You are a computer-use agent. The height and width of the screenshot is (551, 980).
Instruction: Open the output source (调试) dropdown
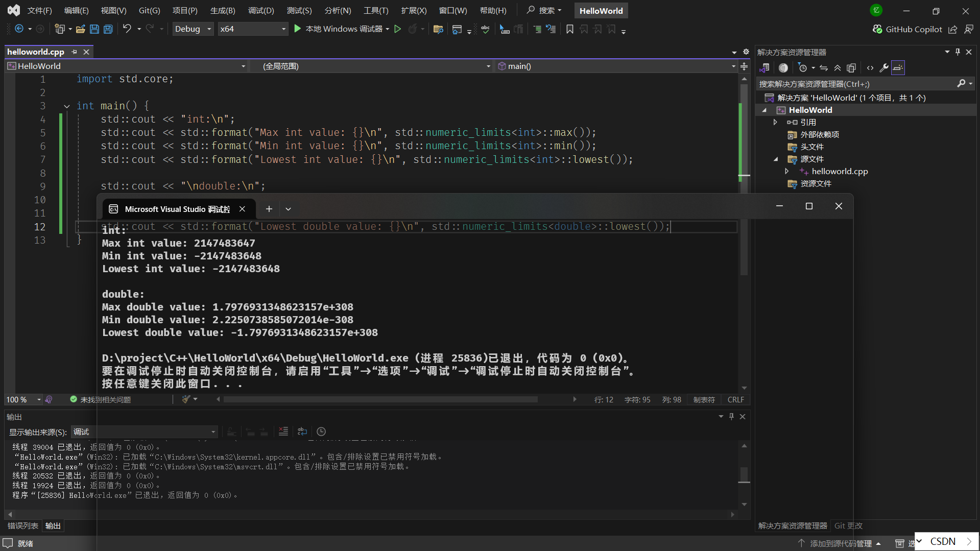tap(145, 432)
